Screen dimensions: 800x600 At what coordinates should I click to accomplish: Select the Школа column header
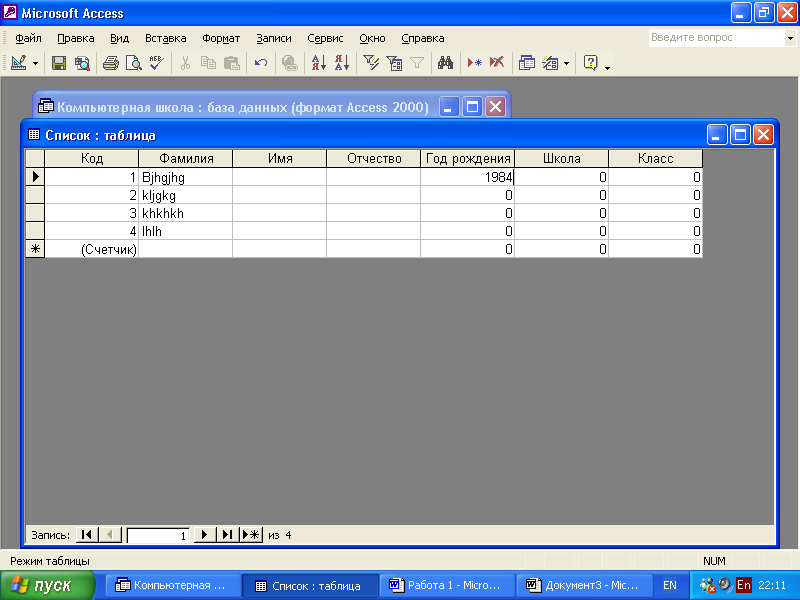[x=561, y=158]
